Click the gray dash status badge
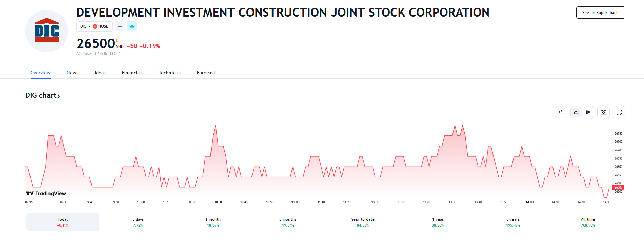Image resolution: width=644 pixels, height=243 pixels. click(x=120, y=26)
